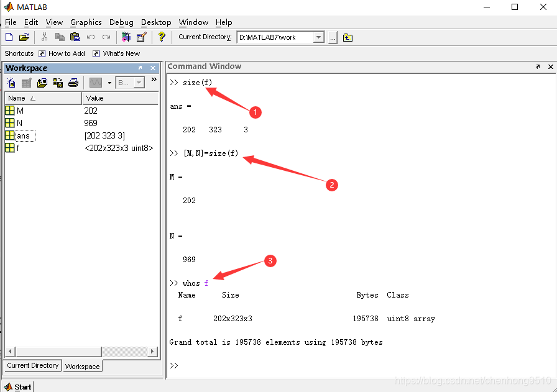
Task: Click the Workspace new variable icon
Action: [x=11, y=83]
